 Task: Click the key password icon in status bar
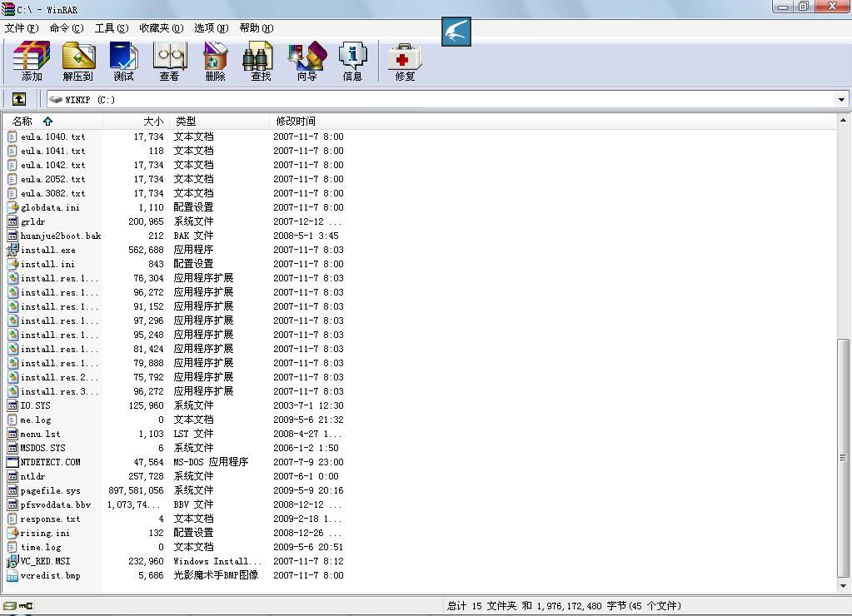tap(26, 605)
